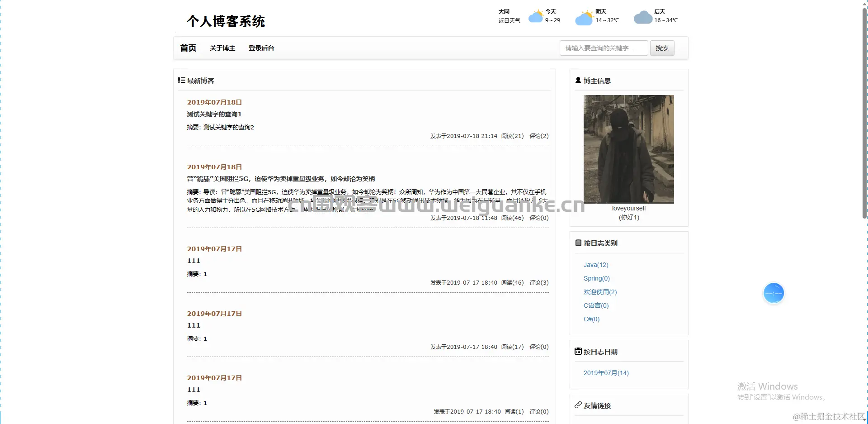Click the cloudy icon for 后天
868x424 pixels.
(x=643, y=17)
